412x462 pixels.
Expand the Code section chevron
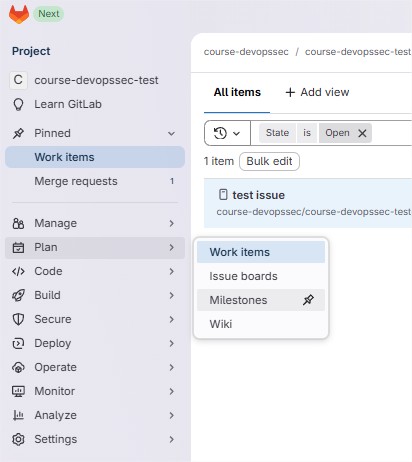coord(171,271)
